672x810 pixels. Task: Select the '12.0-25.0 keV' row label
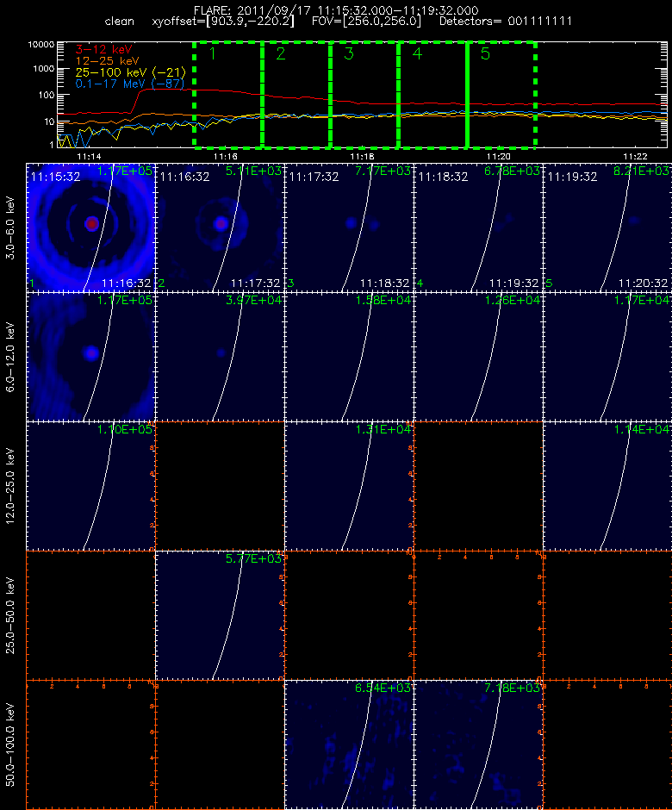tap(10, 486)
